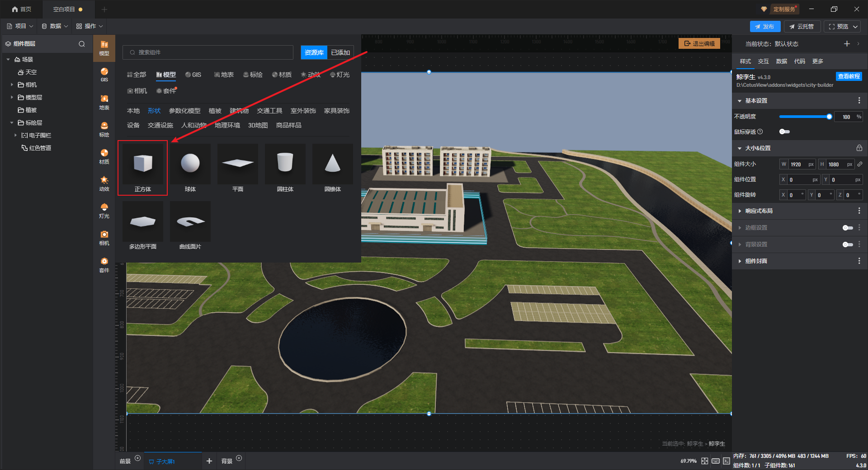Select the 灯光 lighting sidebar icon
The height and width of the screenshot is (470, 868).
click(104, 211)
